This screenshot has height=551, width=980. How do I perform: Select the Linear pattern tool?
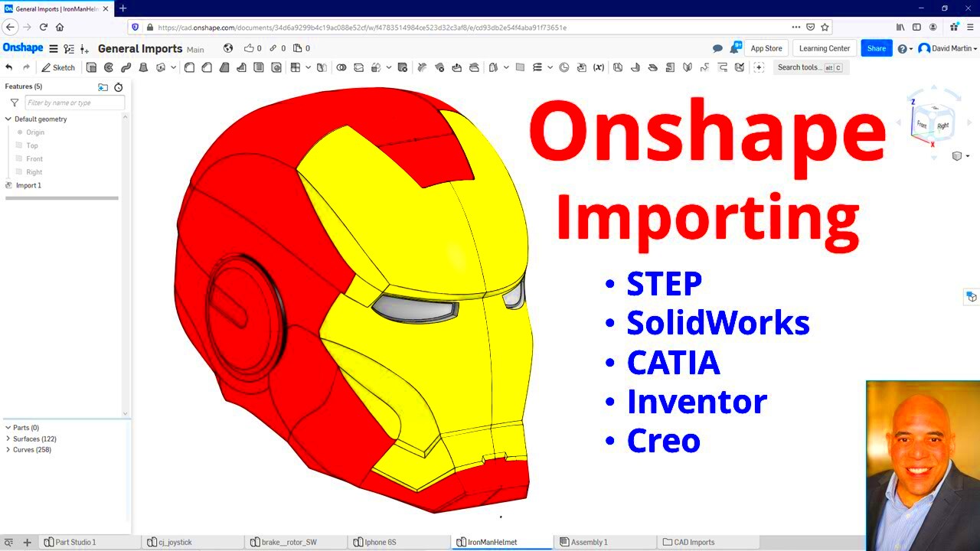pos(296,67)
